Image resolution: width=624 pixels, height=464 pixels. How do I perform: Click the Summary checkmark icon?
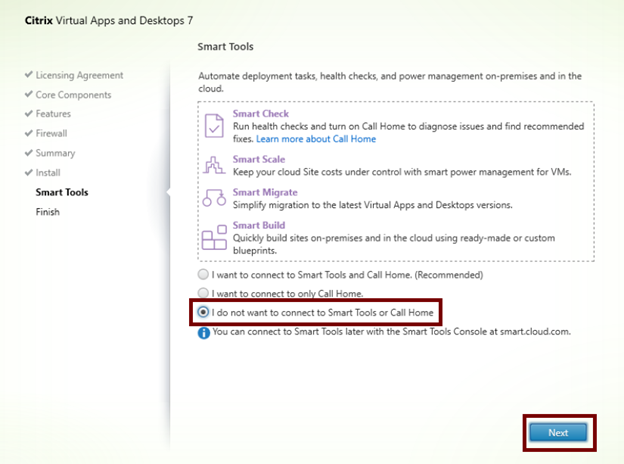point(29,153)
